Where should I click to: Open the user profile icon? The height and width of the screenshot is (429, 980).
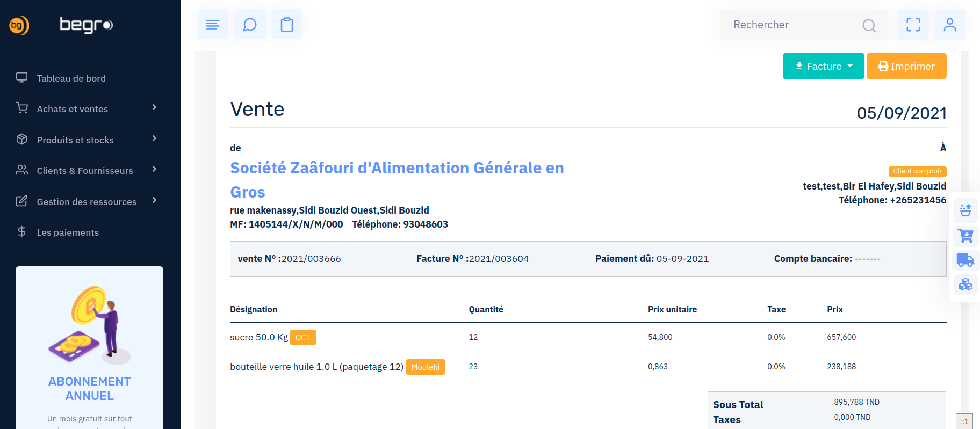950,25
